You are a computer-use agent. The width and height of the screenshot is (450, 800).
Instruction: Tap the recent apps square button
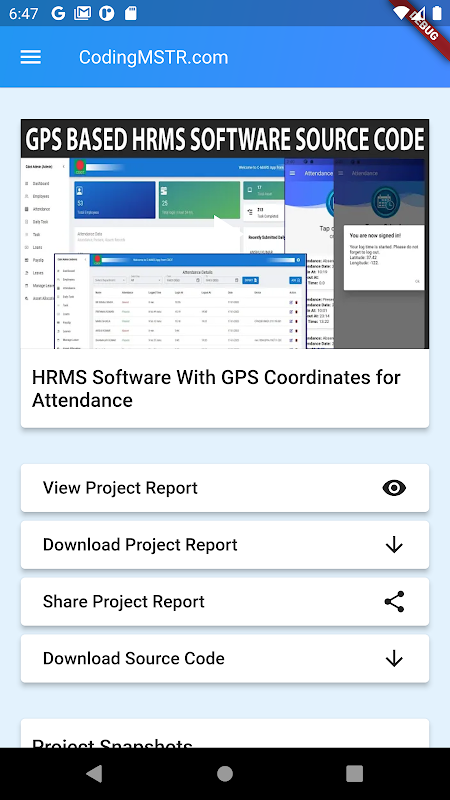click(354, 773)
